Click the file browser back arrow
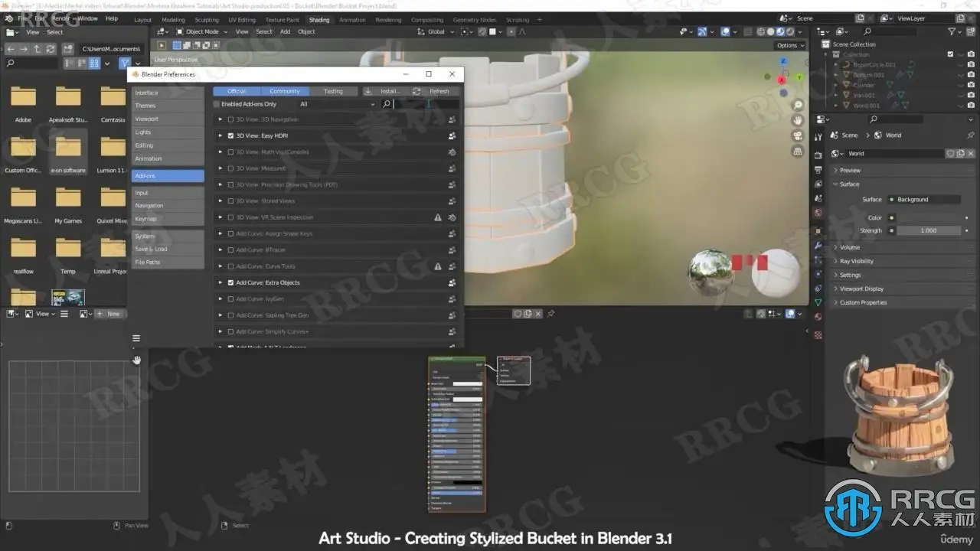The height and width of the screenshot is (551, 980). (11, 49)
